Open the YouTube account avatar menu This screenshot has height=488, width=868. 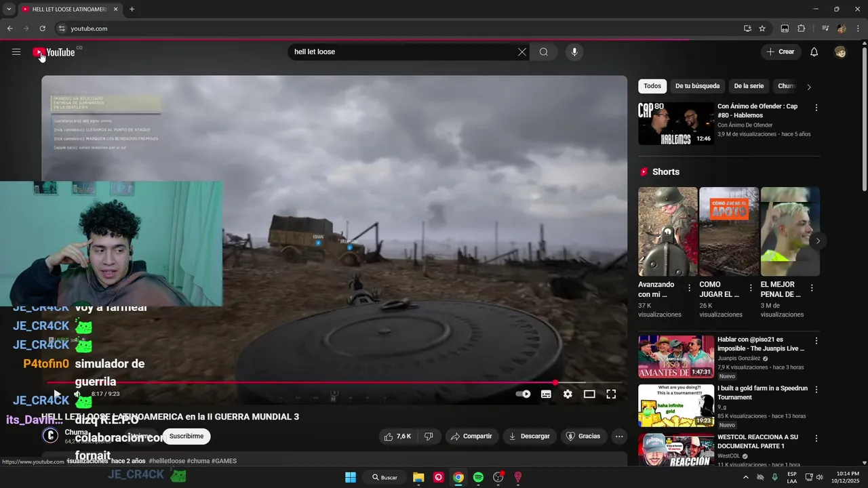841,52
